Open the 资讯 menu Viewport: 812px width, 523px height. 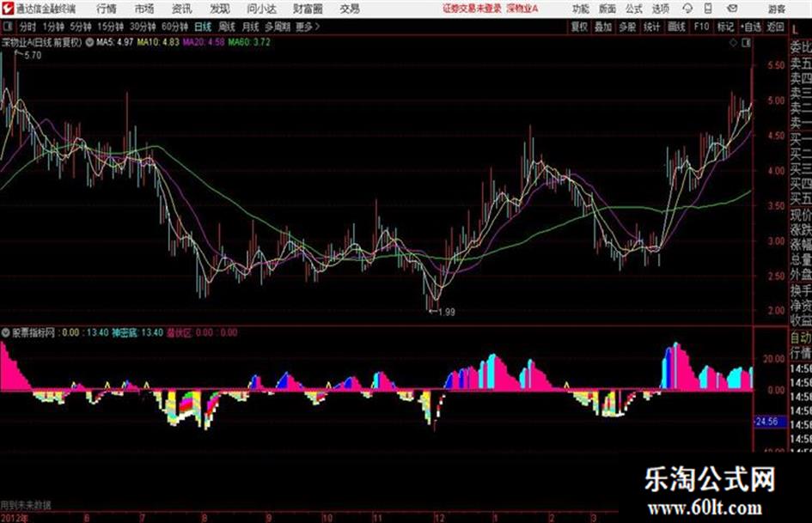(x=181, y=9)
